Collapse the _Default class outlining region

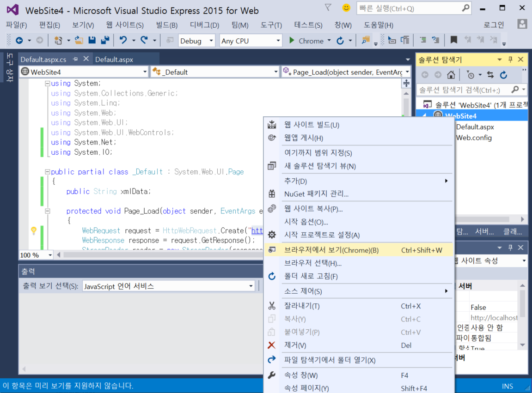click(47, 172)
